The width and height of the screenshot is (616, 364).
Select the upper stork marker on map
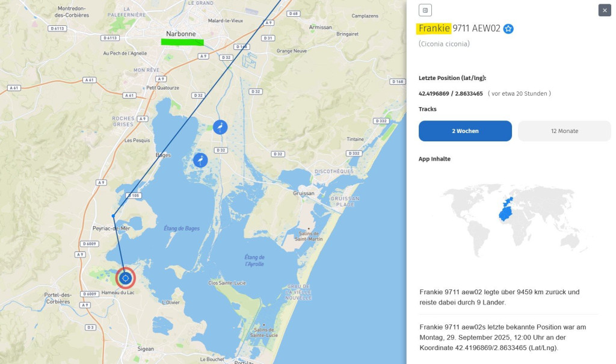(220, 127)
